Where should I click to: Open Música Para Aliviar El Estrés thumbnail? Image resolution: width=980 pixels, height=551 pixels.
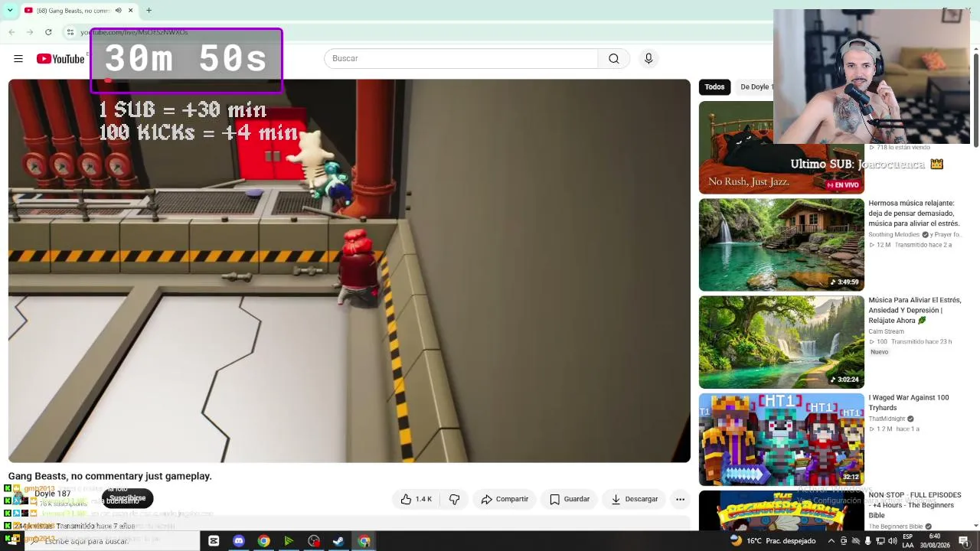tap(781, 342)
